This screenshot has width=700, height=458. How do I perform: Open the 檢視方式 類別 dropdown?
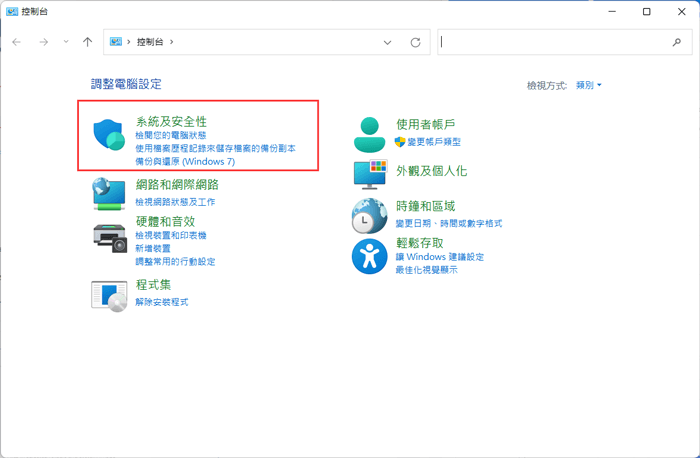(589, 85)
